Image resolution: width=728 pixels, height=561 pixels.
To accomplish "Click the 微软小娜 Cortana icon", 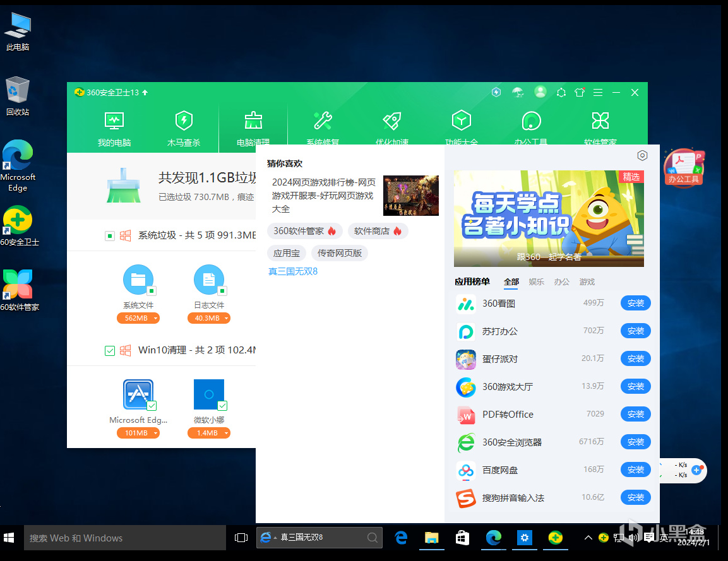I will click(208, 394).
